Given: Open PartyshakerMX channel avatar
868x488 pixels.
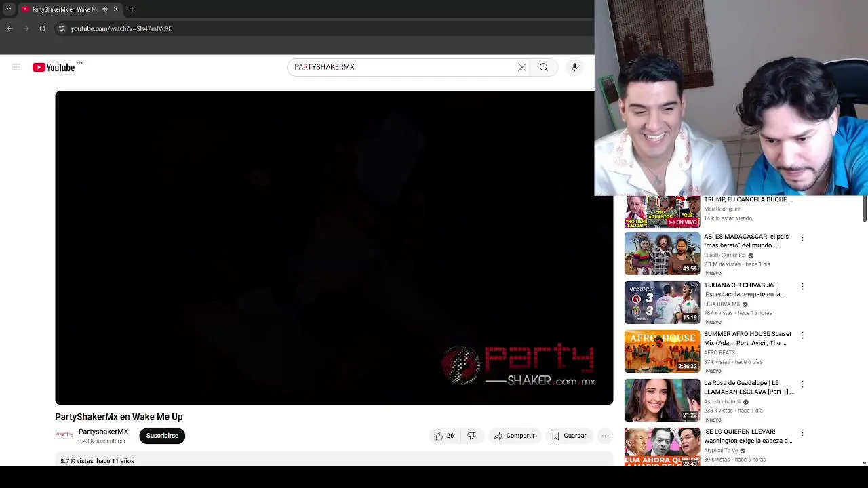Looking at the screenshot, I should [x=64, y=436].
